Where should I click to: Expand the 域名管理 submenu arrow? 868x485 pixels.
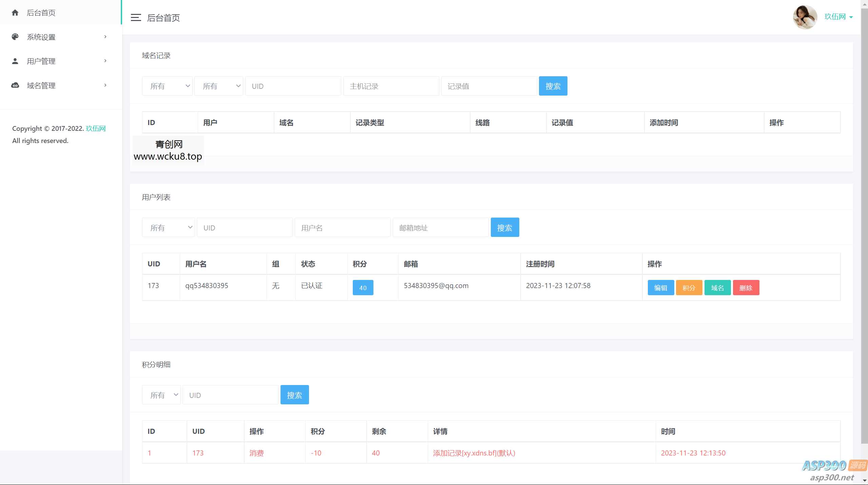105,85
